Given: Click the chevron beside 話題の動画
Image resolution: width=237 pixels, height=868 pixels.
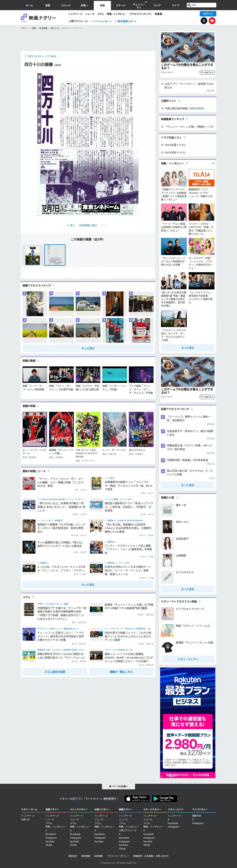Looking at the screenshot, I should coord(38,360).
